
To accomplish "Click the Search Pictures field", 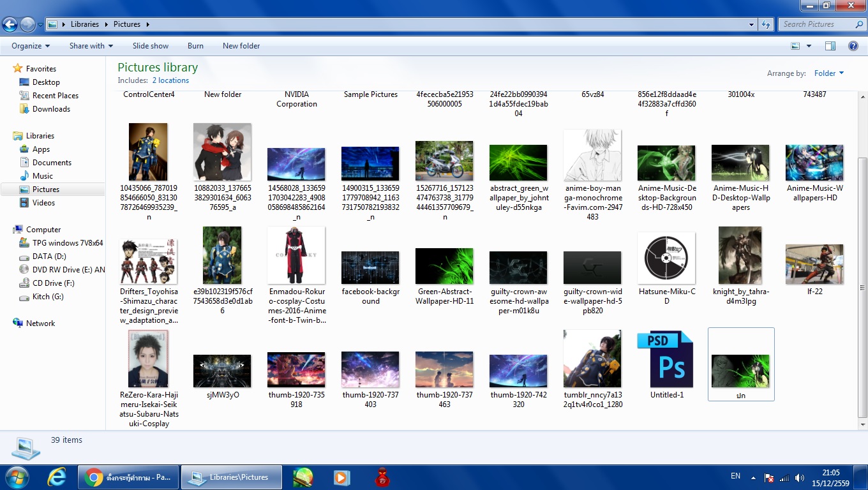I will point(822,24).
